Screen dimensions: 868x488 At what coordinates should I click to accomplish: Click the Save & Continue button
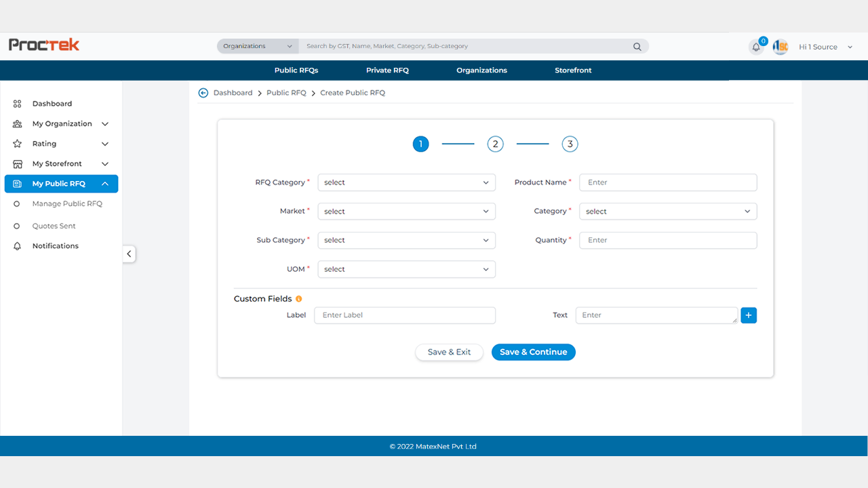533,352
